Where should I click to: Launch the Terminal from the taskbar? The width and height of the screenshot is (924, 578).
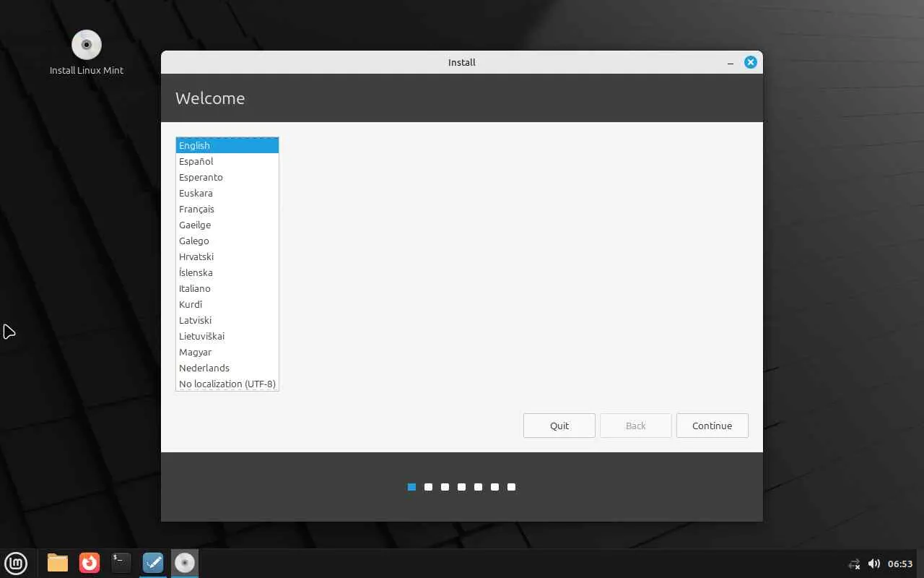click(121, 563)
